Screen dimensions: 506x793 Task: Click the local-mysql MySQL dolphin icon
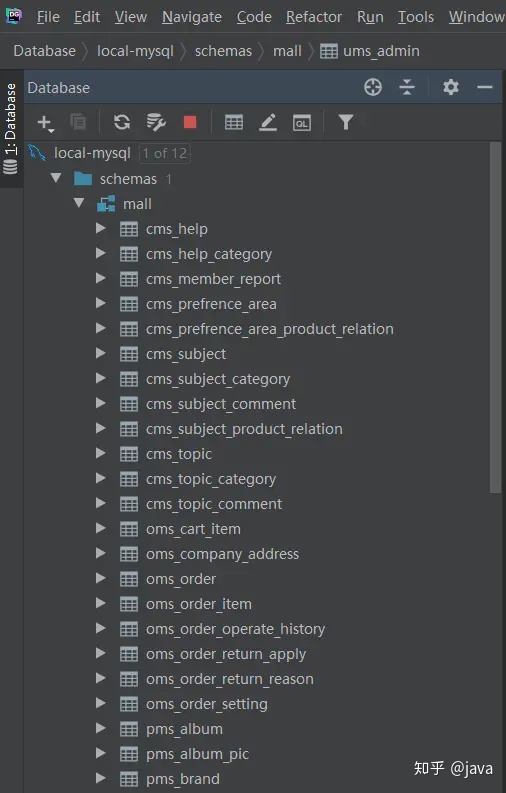37,152
